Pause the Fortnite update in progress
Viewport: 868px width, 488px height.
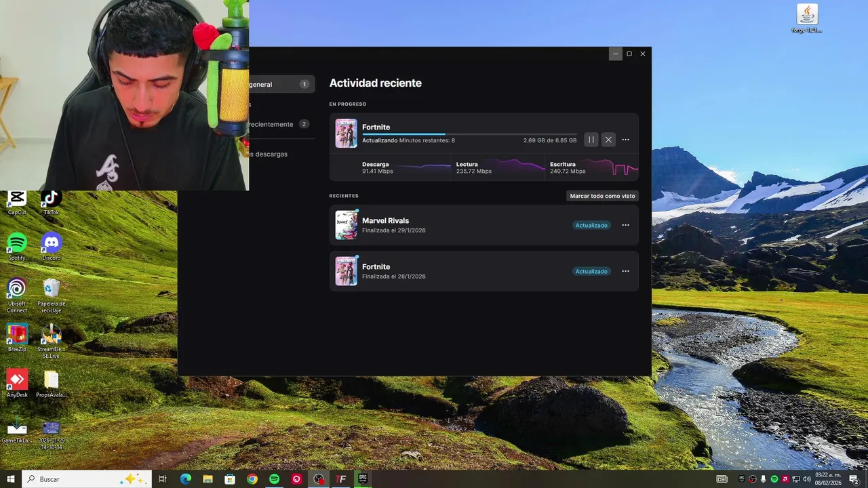(591, 140)
